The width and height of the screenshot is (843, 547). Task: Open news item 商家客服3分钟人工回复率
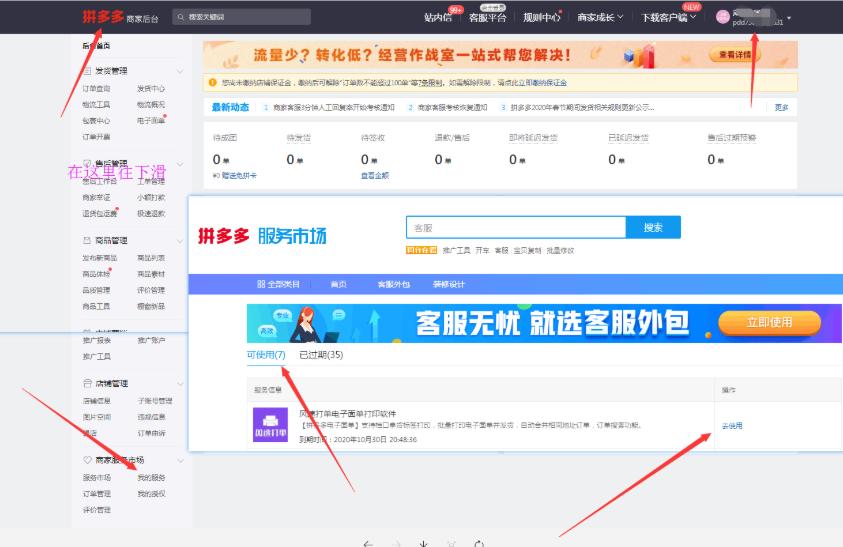tap(333, 108)
